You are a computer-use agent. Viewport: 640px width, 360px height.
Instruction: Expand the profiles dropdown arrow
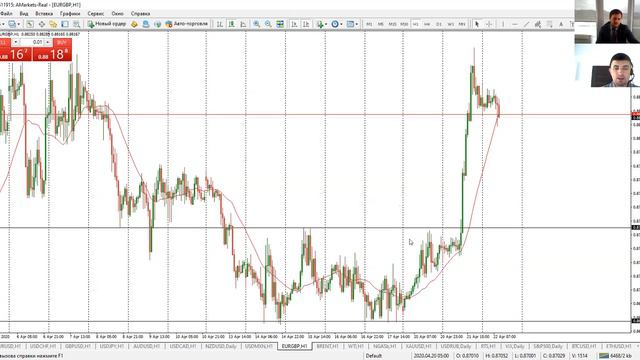point(19,24)
